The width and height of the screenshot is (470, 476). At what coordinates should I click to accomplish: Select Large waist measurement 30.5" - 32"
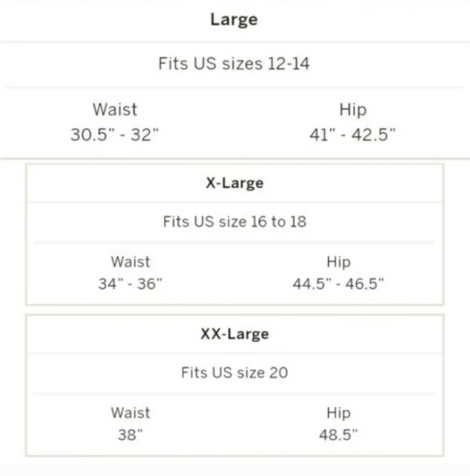click(x=115, y=135)
